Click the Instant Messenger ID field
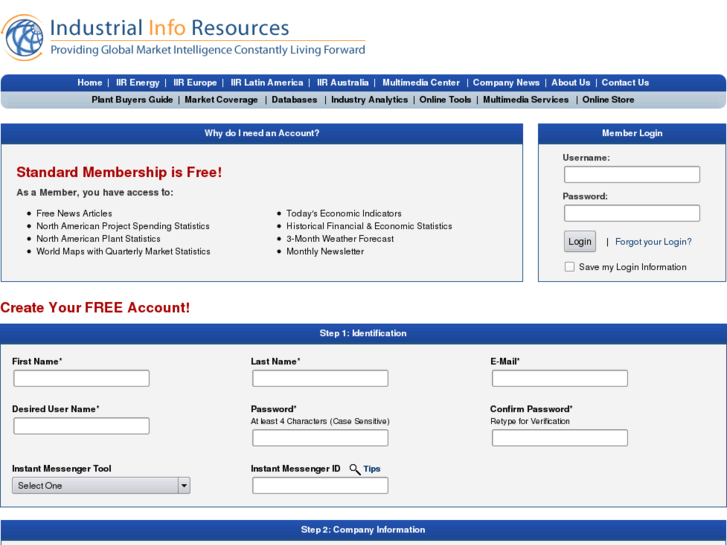The width and height of the screenshot is (727, 545). (x=320, y=486)
